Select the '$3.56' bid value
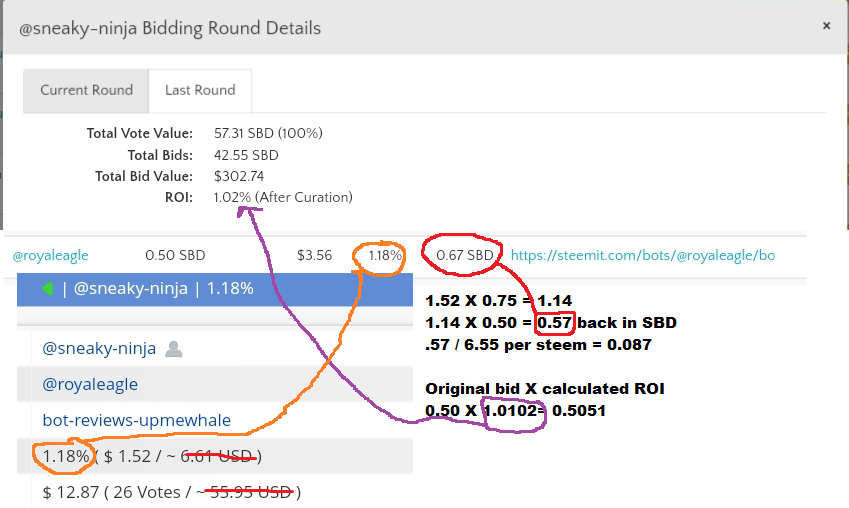The width and height of the screenshot is (849, 508). (x=315, y=255)
